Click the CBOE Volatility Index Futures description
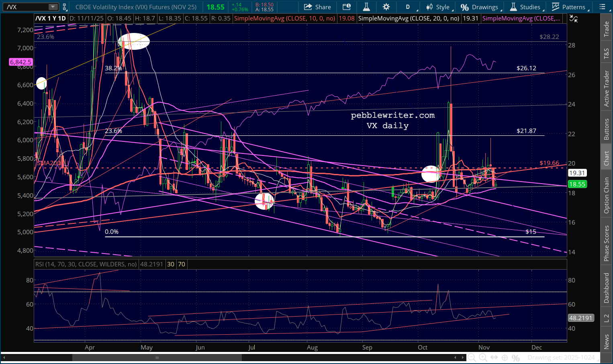Image resolution: width=613 pixels, height=364 pixels. (x=136, y=7)
